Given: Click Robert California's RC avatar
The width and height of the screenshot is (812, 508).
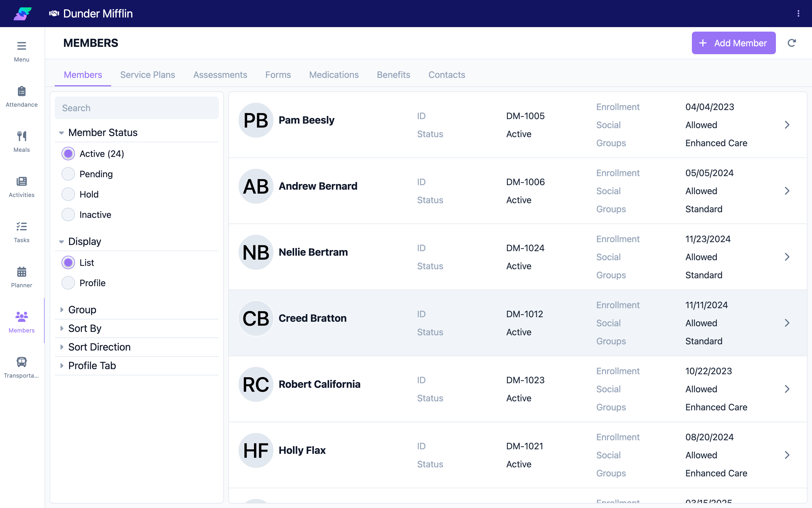Looking at the screenshot, I should tap(256, 384).
